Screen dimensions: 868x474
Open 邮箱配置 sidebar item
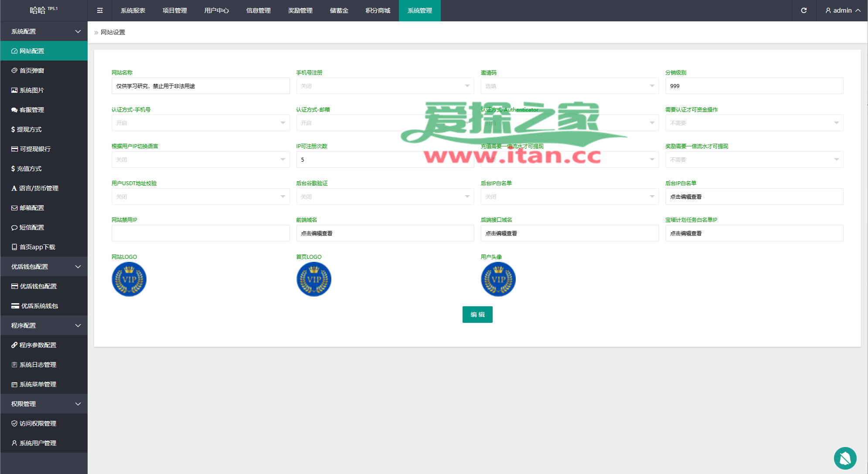pyautogui.click(x=32, y=208)
